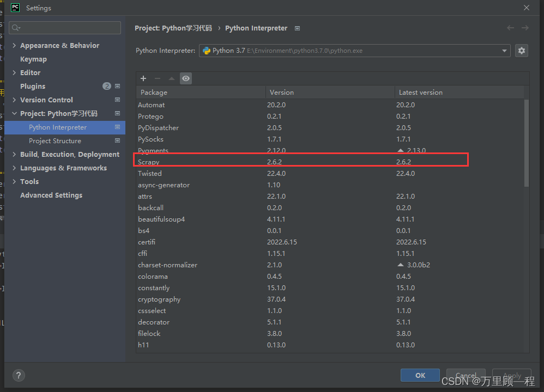Screen dimensions: 544x392
Task: Click the Python icon in the Interpreter combo box
Action: [x=207, y=51]
